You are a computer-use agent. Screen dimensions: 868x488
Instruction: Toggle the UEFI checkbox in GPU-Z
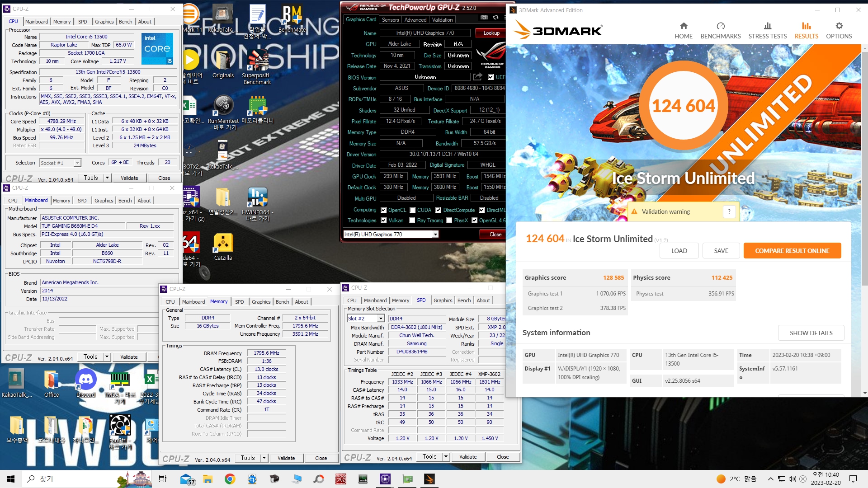(491, 77)
